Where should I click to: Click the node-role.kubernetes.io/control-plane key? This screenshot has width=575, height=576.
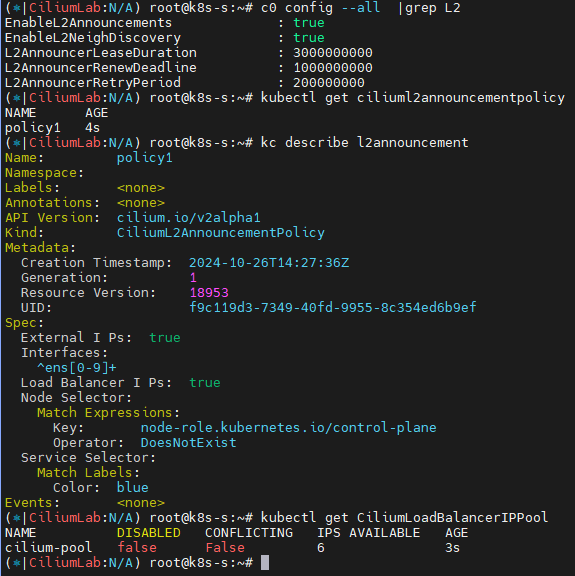point(289,428)
